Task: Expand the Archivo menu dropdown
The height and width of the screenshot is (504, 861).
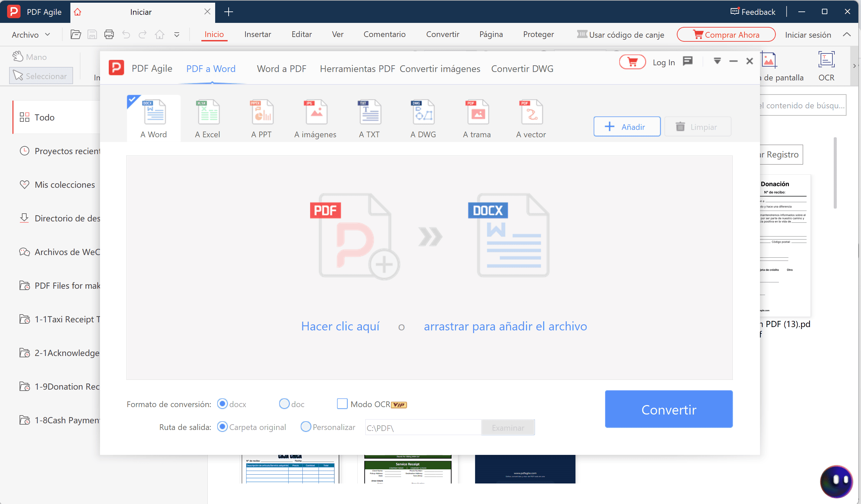Action: click(x=31, y=35)
